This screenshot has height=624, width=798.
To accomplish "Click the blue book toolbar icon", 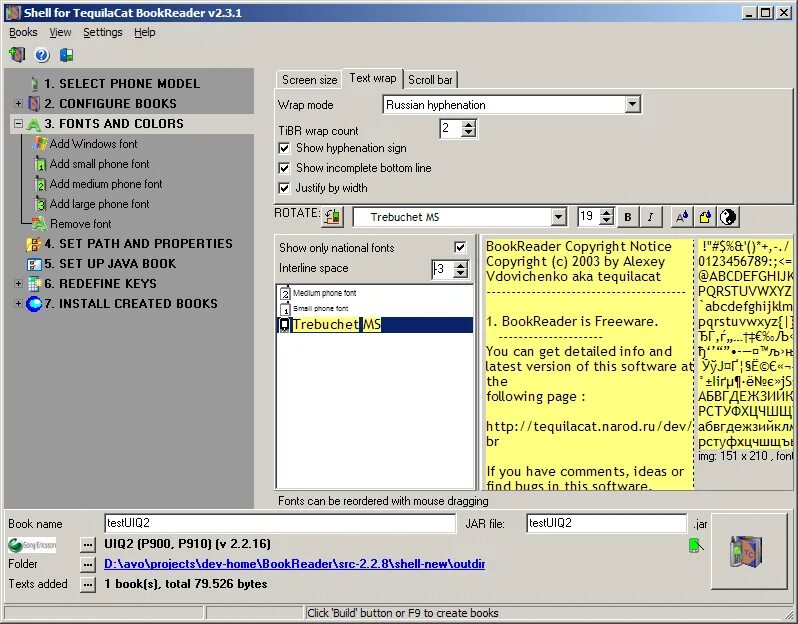I will coord(67,55).
